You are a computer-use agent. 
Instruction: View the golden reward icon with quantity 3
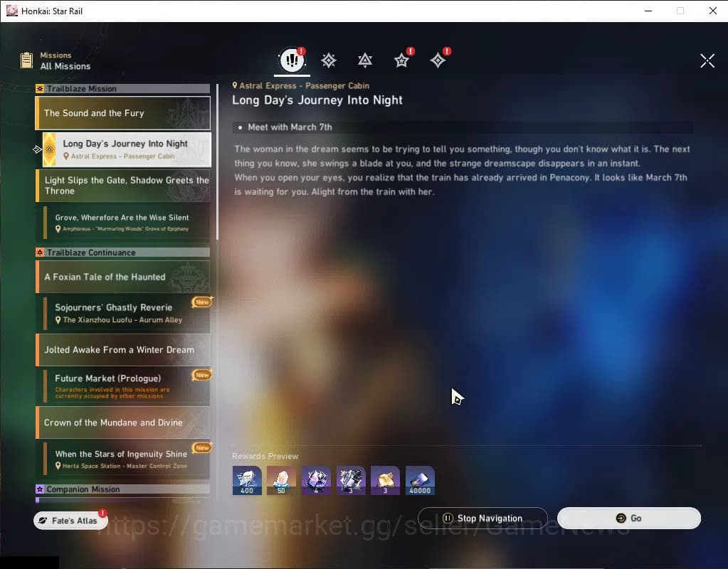[386, 481]
